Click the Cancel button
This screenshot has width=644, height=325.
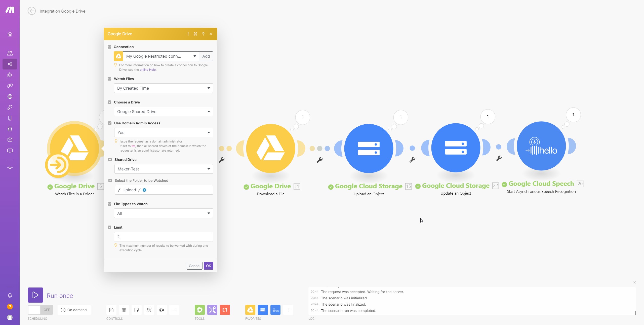click(x=194, y=266)
